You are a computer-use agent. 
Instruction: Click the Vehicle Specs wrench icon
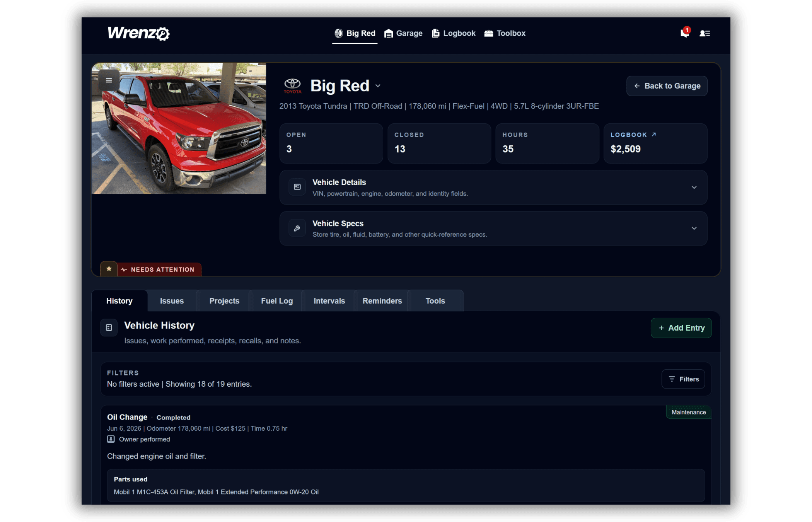[x=297, y=228]
